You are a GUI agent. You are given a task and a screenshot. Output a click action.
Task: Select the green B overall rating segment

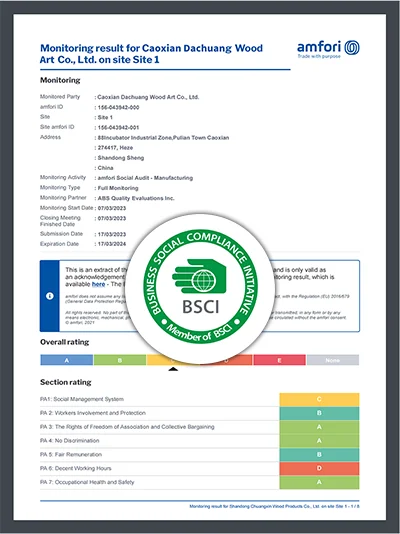click(120, 360)
